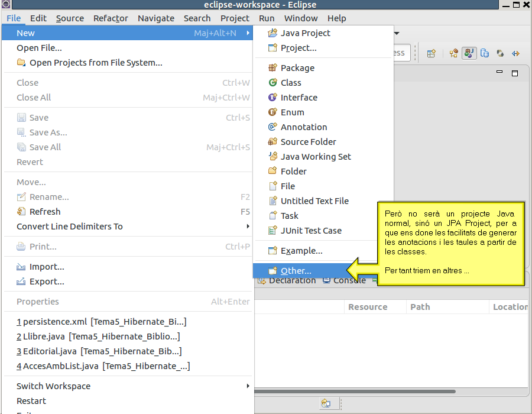This screenshot has width=532, height=414.
Task: Click the green Class icon
Action: [x=273, y=82]
